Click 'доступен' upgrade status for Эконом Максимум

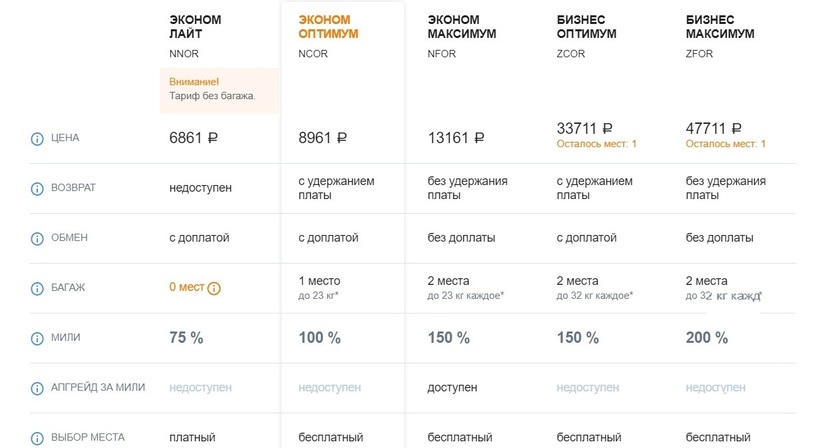point(452,388)
